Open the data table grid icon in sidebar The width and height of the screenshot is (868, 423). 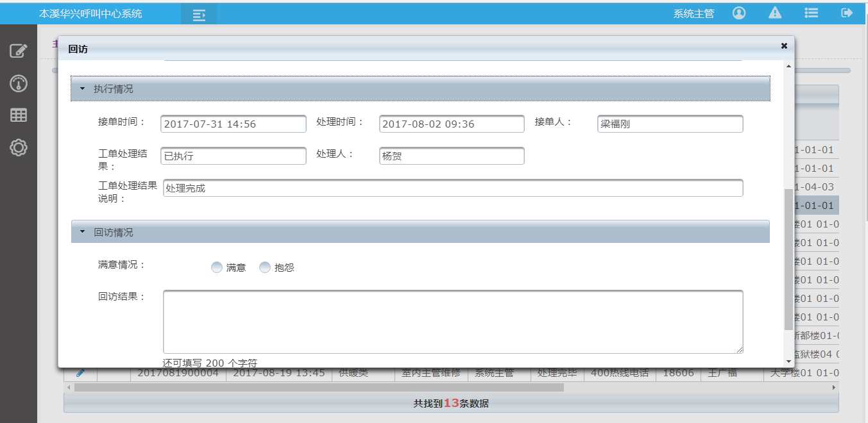(x=19, y=115)
